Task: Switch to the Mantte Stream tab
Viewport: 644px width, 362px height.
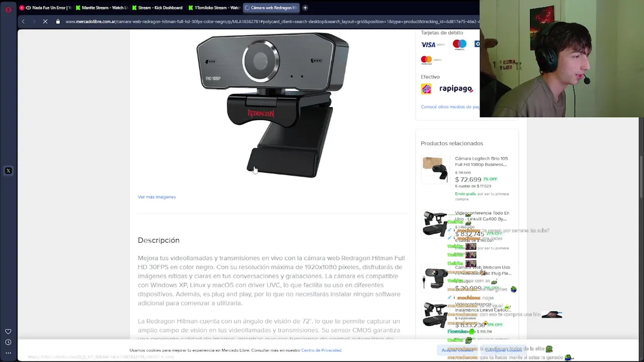Action: click(101, 8)
